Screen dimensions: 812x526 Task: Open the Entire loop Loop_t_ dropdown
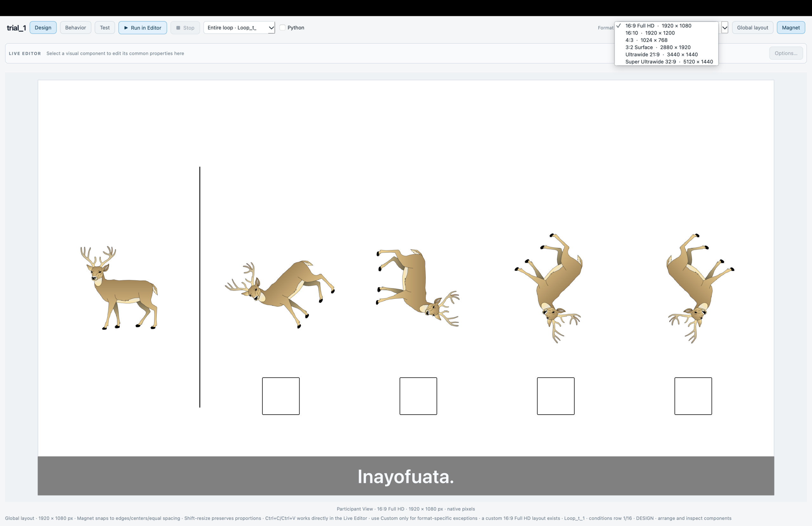(x=239, y=28)
